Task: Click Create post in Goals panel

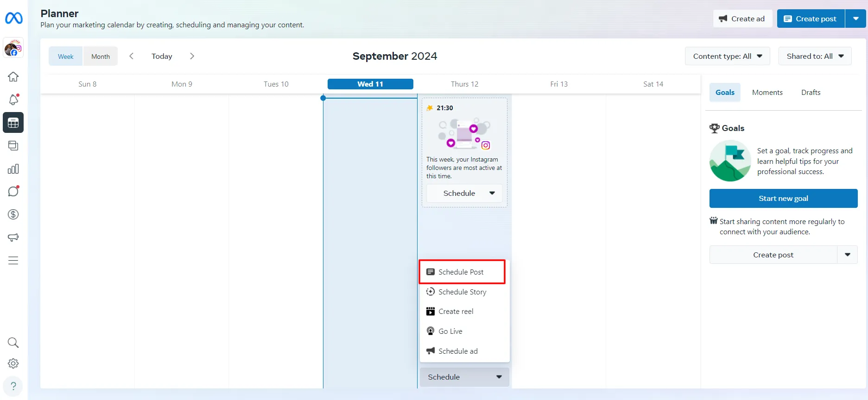Action: [773, 255]
